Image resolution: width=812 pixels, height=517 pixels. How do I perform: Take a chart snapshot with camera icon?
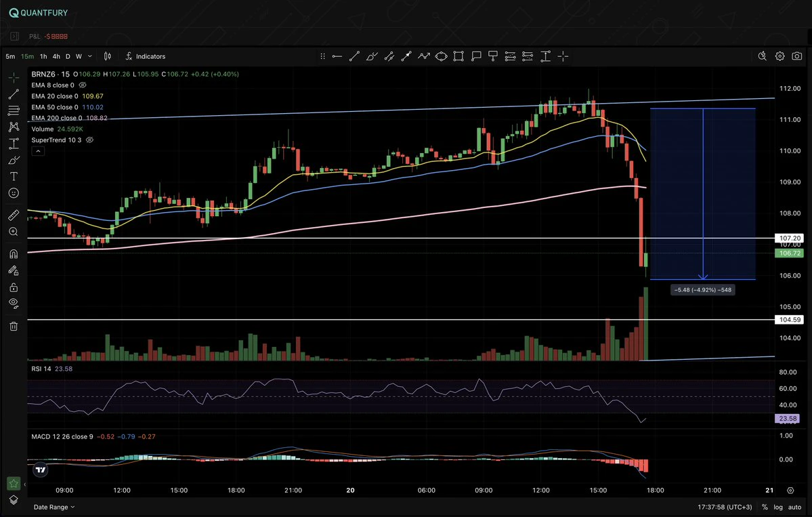pyautogui.click(x=797, y=56)
